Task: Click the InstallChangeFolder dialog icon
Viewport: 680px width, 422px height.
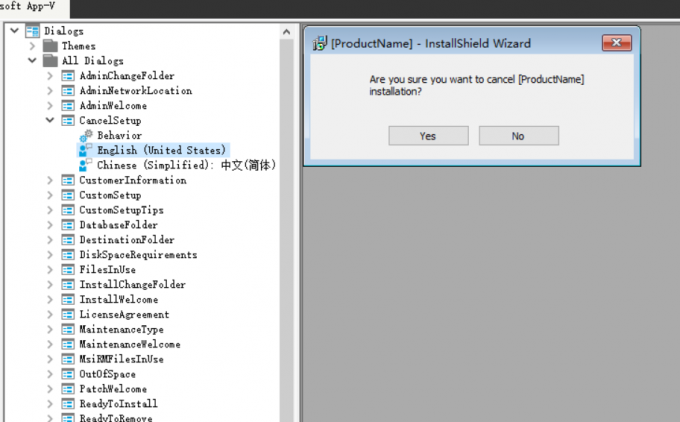Action: click(x=68, y=285)
